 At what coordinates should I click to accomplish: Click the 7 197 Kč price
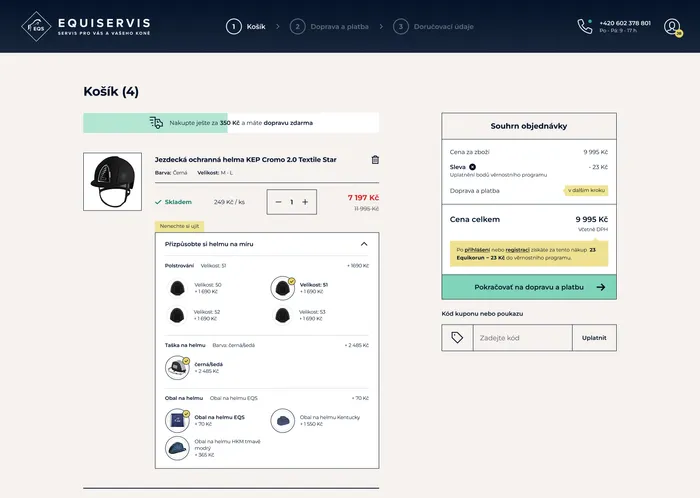(363, 197)
